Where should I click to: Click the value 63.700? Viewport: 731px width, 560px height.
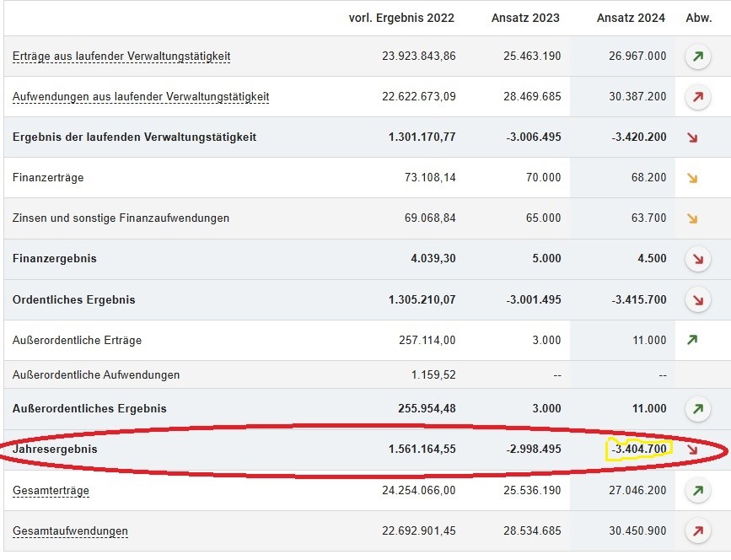coord(648,218)
